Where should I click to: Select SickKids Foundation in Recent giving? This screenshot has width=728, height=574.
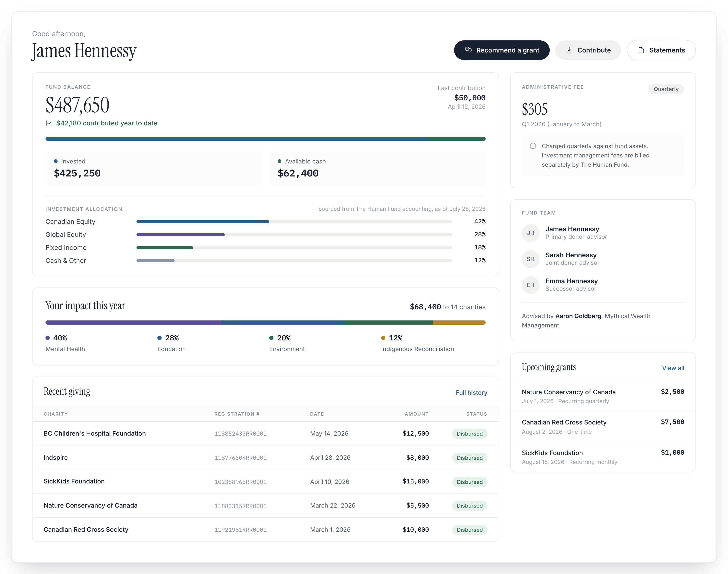coord(265,482)
